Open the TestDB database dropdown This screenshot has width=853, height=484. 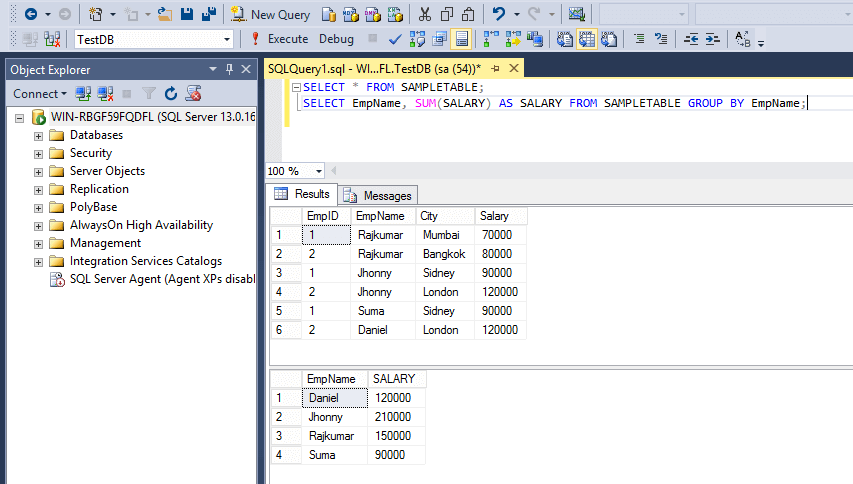tap(227, 39)
